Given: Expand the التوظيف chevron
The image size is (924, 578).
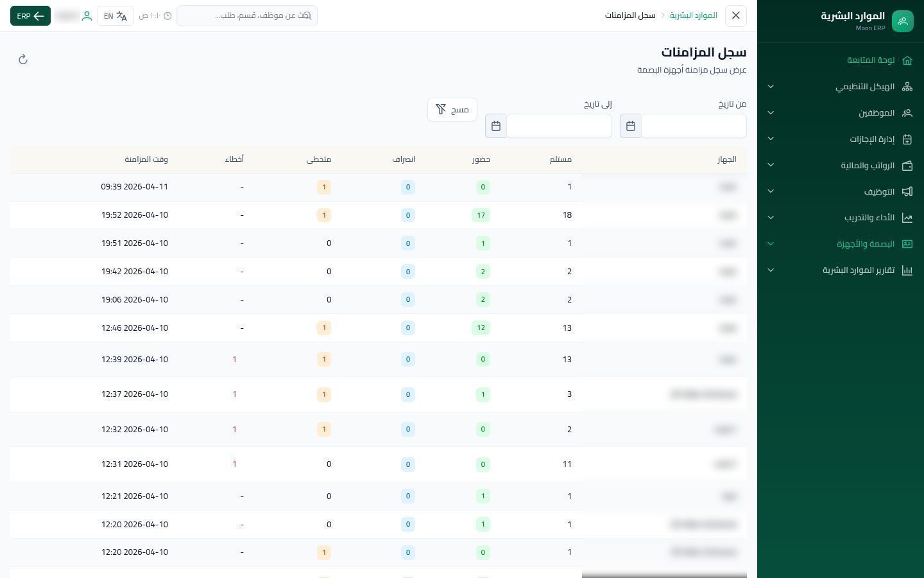Looking at the screenshot, I should click(x=771, y=191).
